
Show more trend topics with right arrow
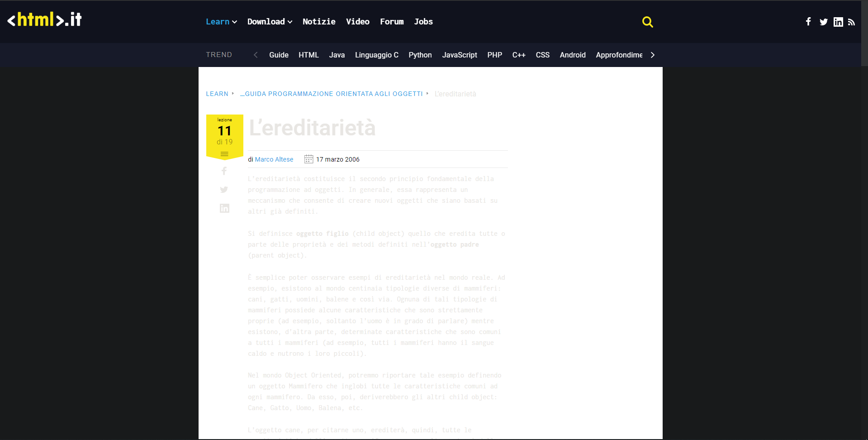[652, 55]
